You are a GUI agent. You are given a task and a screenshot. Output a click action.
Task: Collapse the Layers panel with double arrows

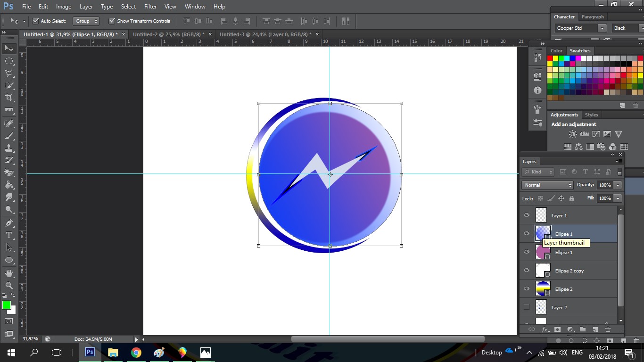[613, 155]
